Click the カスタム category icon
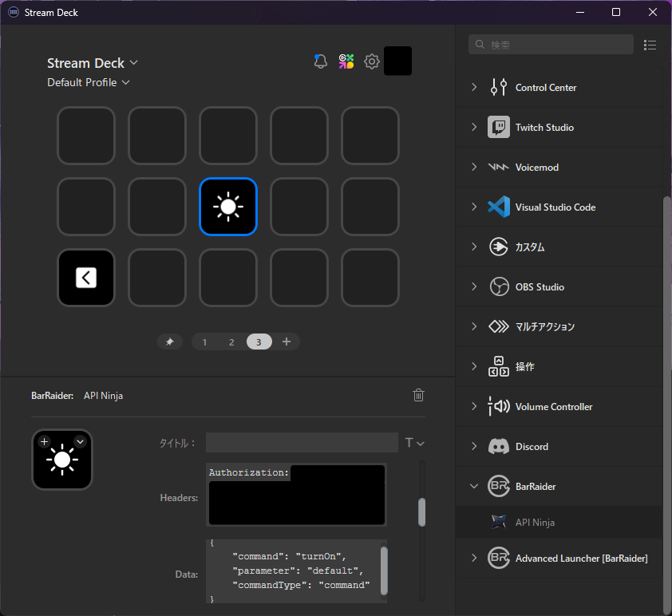 [499, 247]
